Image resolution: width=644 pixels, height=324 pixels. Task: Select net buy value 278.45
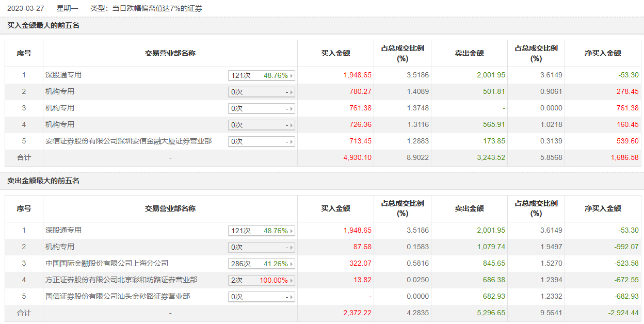(x=627, y=91)
